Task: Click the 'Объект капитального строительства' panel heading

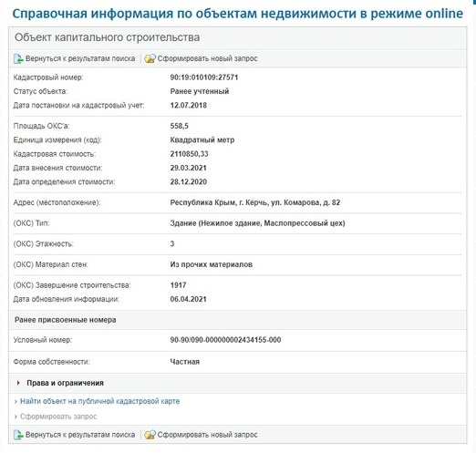Action: pyautogui.click(x=108, y=37)
